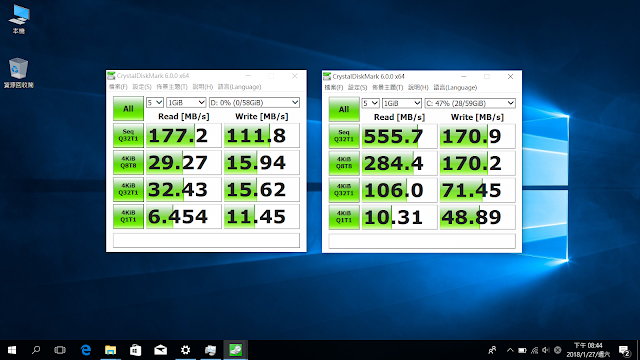Open File Explorer from the taskbar
640x360 pixels.
pyautogui.click(x=111, y=350)
